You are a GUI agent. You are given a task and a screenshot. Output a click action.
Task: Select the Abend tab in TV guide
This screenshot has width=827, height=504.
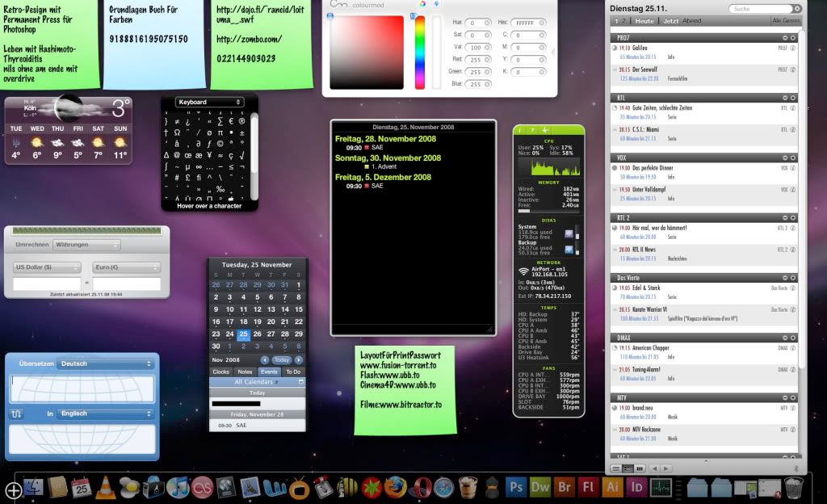[692, 20]
